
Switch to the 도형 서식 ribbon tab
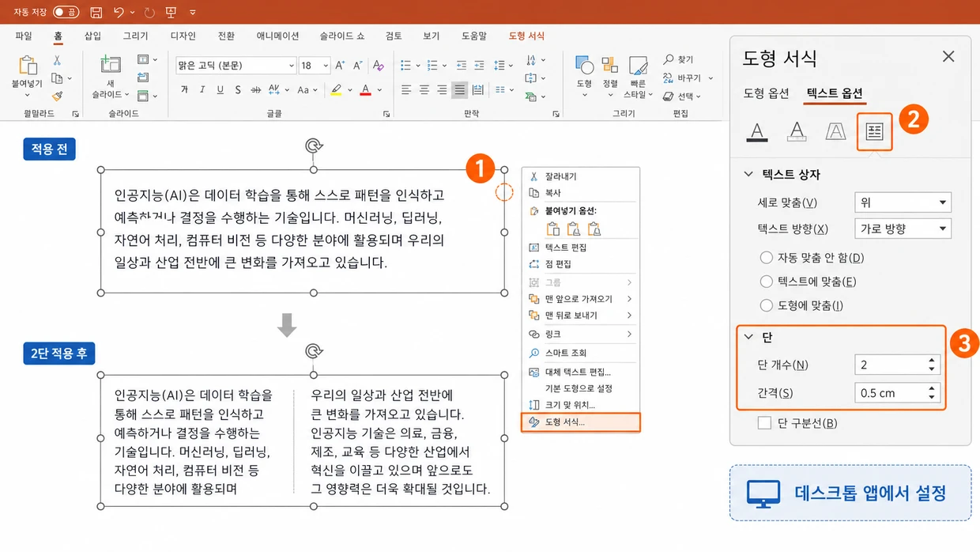[x=526, y=36]
